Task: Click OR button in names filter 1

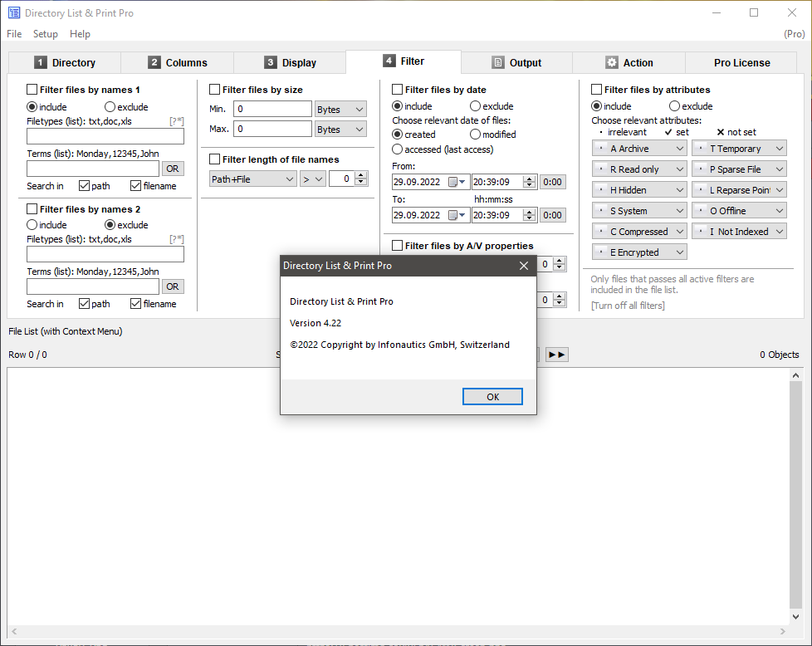Action: [x=173, y=169]
